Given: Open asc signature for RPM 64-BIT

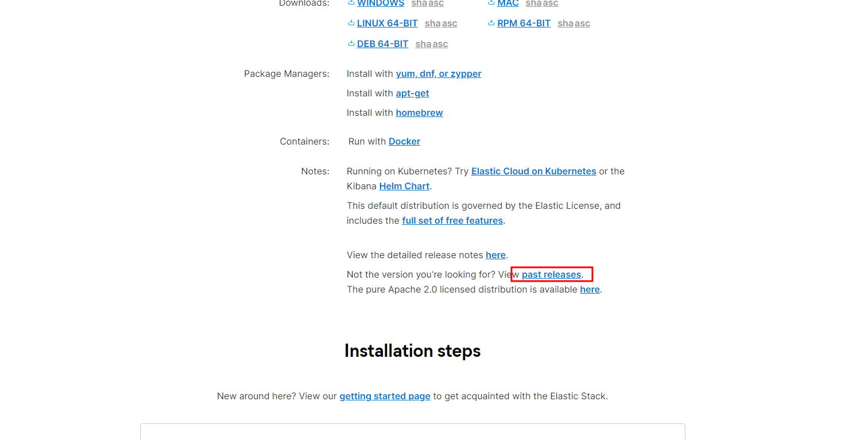Looking at the screenshot, I should pos(583,24).
